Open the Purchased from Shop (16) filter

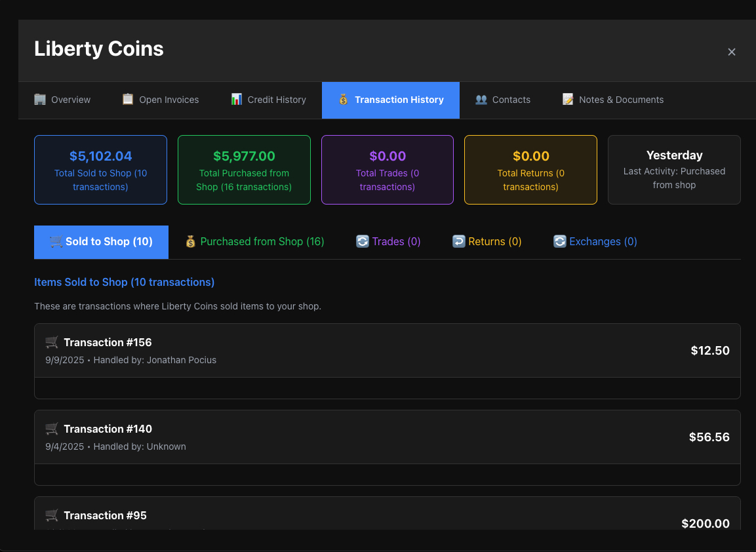pos(254,241)
